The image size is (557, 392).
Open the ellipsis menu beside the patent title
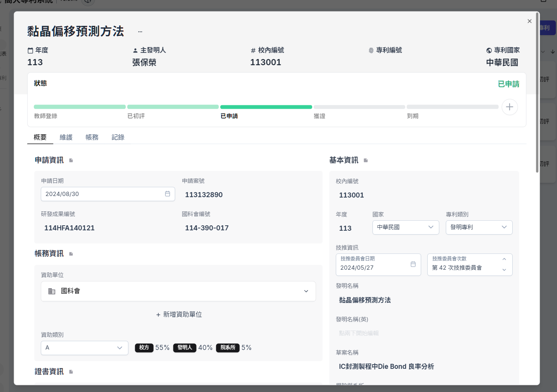tap(140, 31)
